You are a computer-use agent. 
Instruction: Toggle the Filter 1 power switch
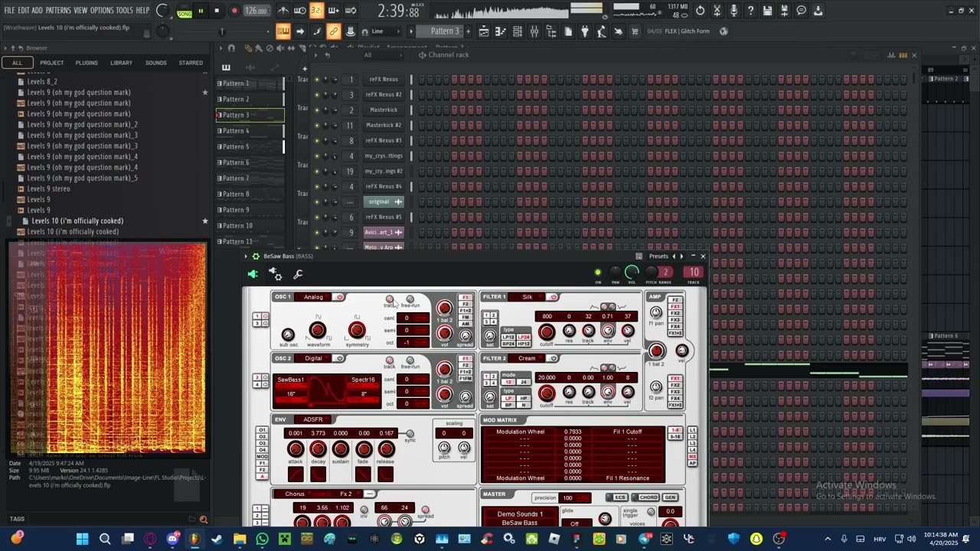click(x=554, y=297)
